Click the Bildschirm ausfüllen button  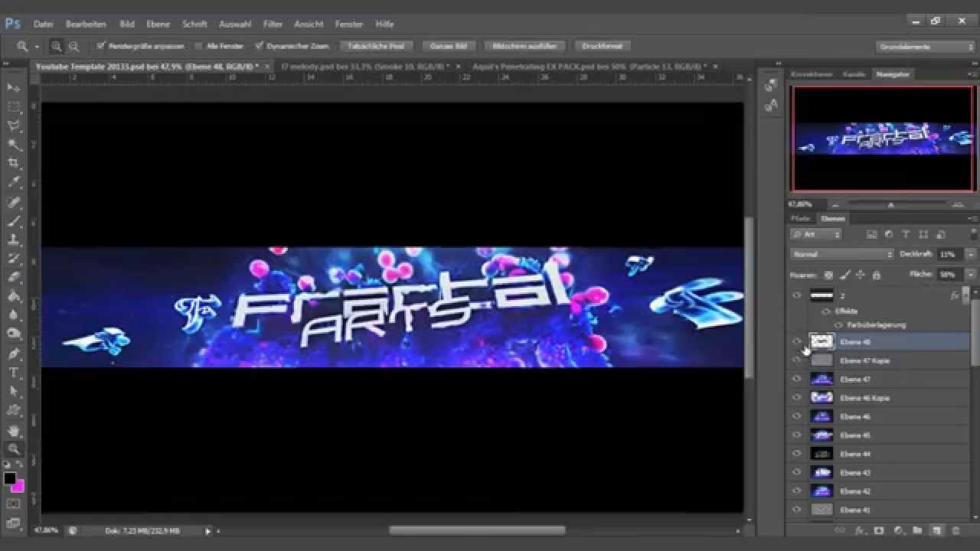(524, 47)
